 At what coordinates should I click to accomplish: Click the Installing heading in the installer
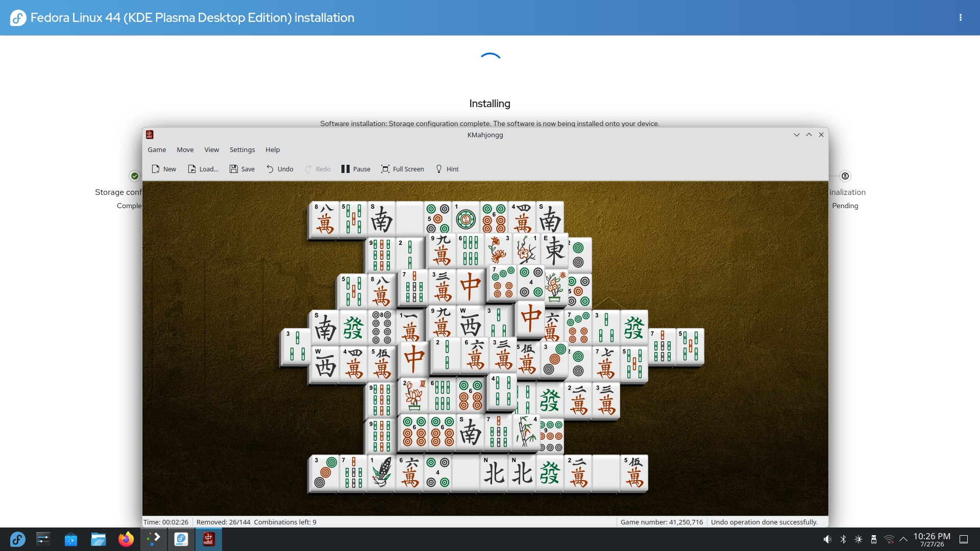coord(489,104)
